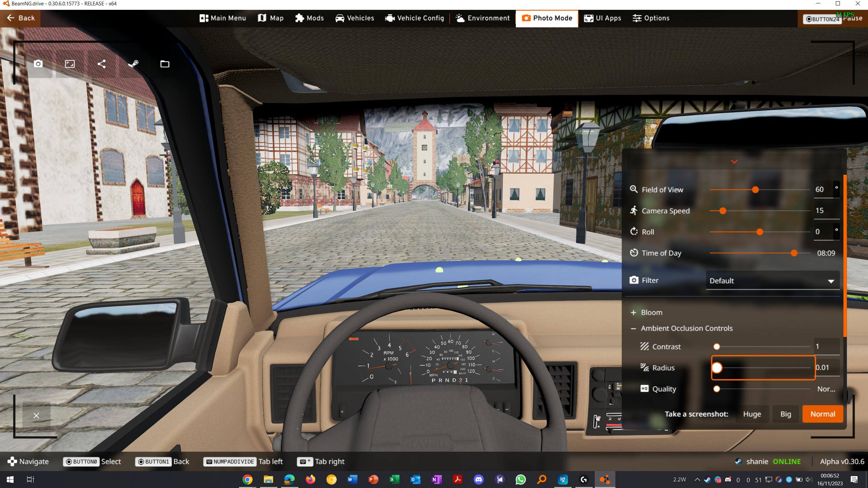
Task: Switch to the Vehicle Config tab
Action: tap(414, 18)
